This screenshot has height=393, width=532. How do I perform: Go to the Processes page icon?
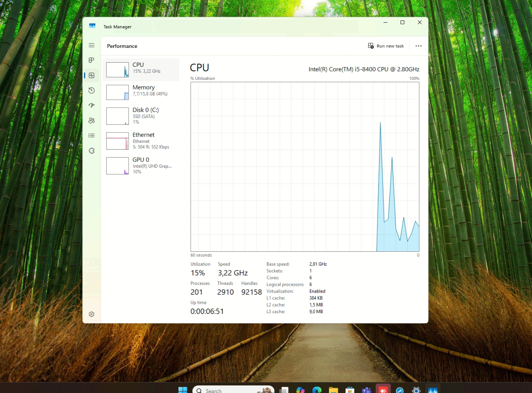(92, 61)
